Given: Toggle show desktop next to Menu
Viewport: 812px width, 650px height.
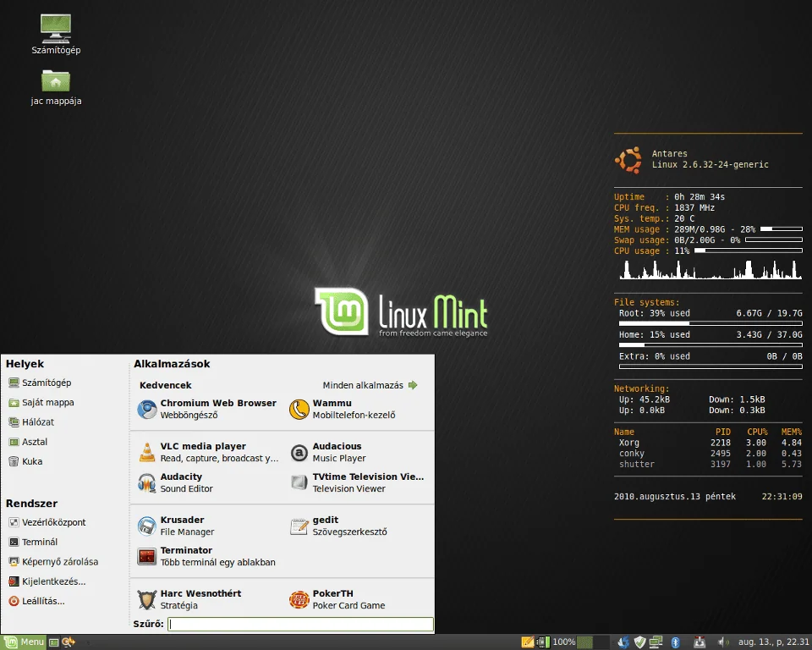Looking at the screenshot, I should [52, 642].
